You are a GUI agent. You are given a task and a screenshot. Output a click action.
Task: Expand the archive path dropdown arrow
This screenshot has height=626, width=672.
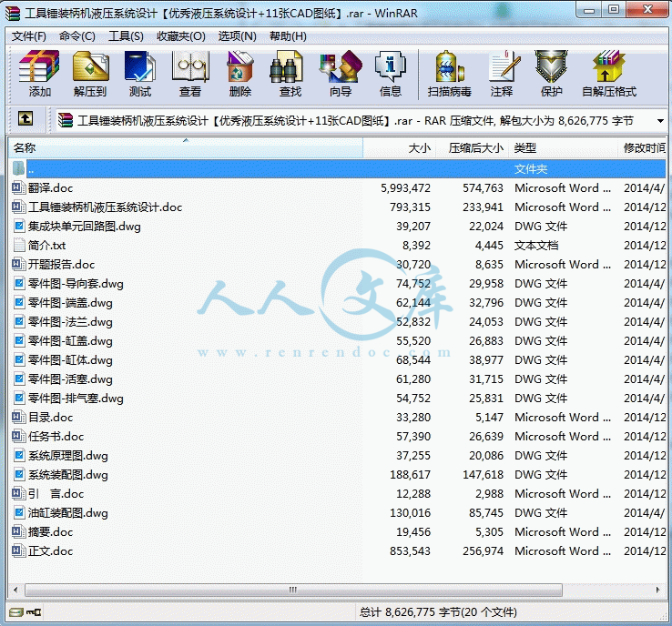660,121
